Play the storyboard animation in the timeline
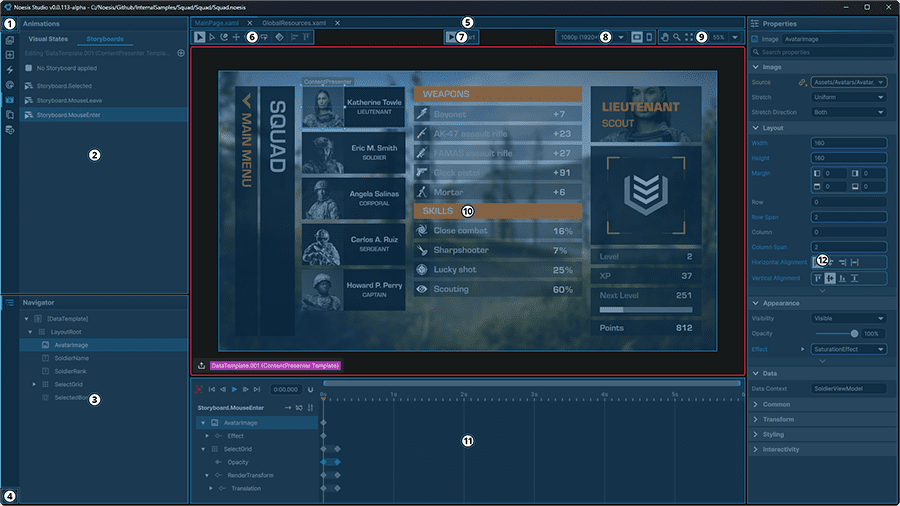900x506 pixels. [234, 390]
